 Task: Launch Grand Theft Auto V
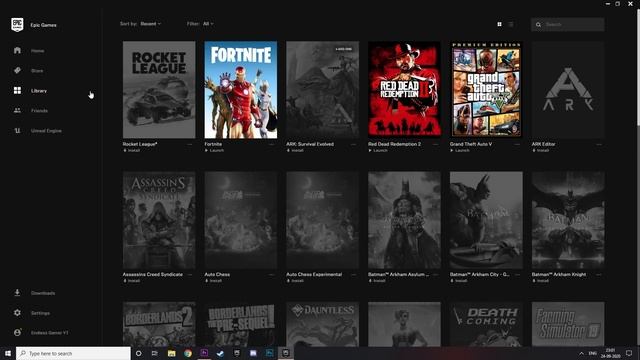point(460,151)
